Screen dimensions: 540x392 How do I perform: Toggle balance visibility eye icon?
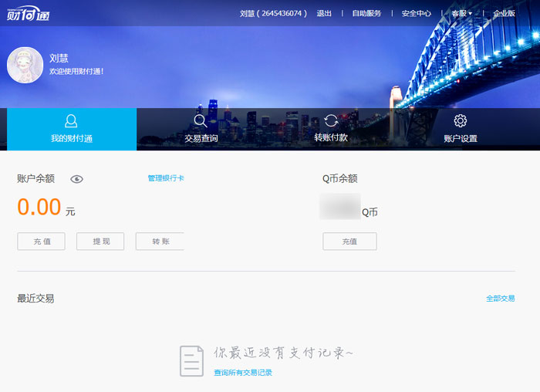tap(76, 179)
